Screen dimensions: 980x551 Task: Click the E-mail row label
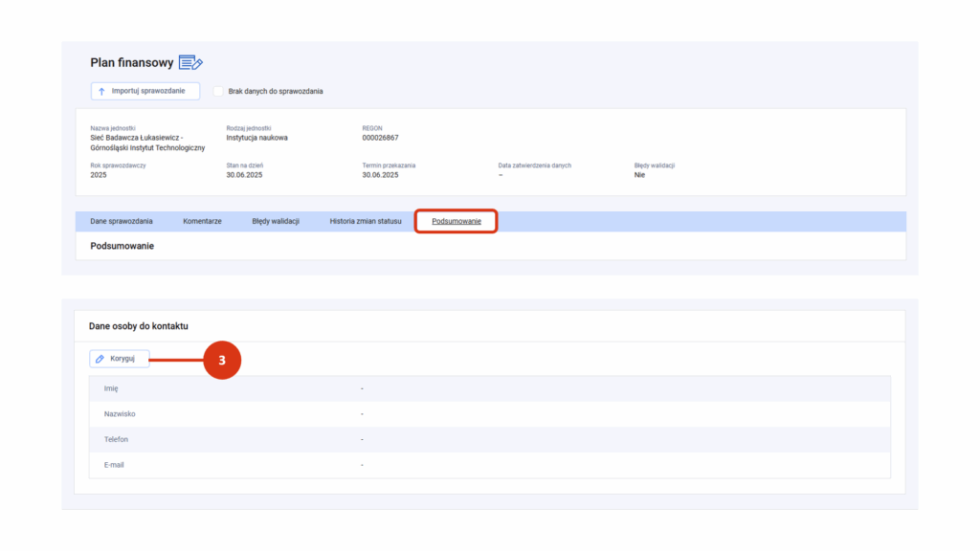click(114, 466)
